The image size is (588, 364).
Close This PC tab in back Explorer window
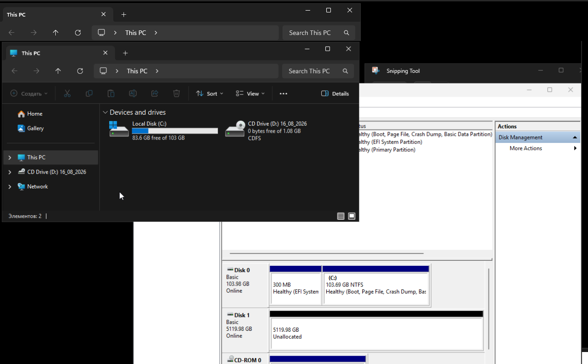click(x=103, y=14)
